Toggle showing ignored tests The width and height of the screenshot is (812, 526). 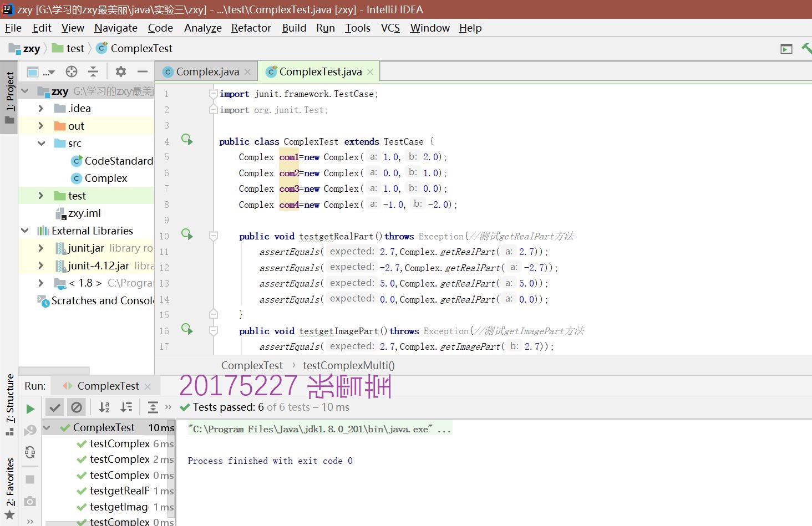click(x=77, y=407)
